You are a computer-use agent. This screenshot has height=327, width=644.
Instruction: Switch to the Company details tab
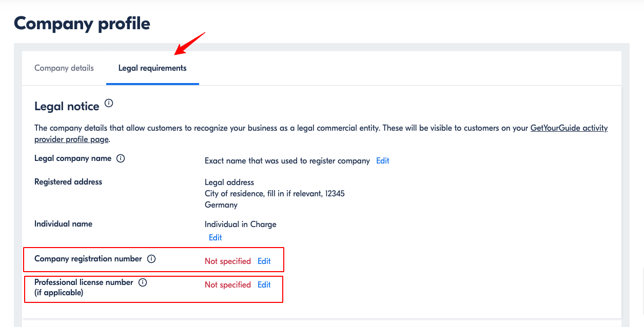[64, 68]
